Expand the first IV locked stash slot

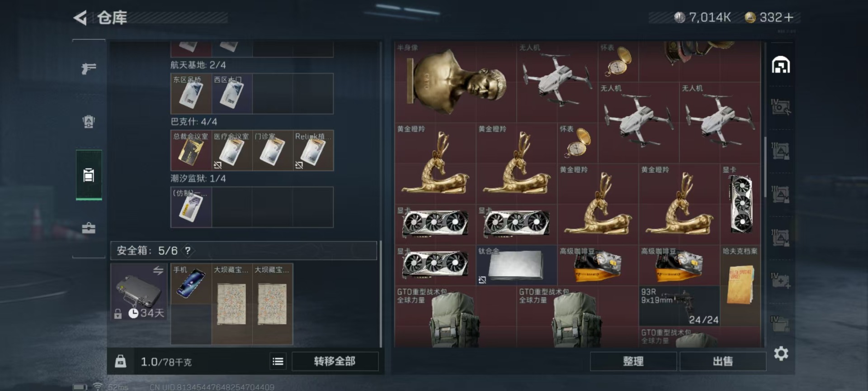[x=781, y=107]
